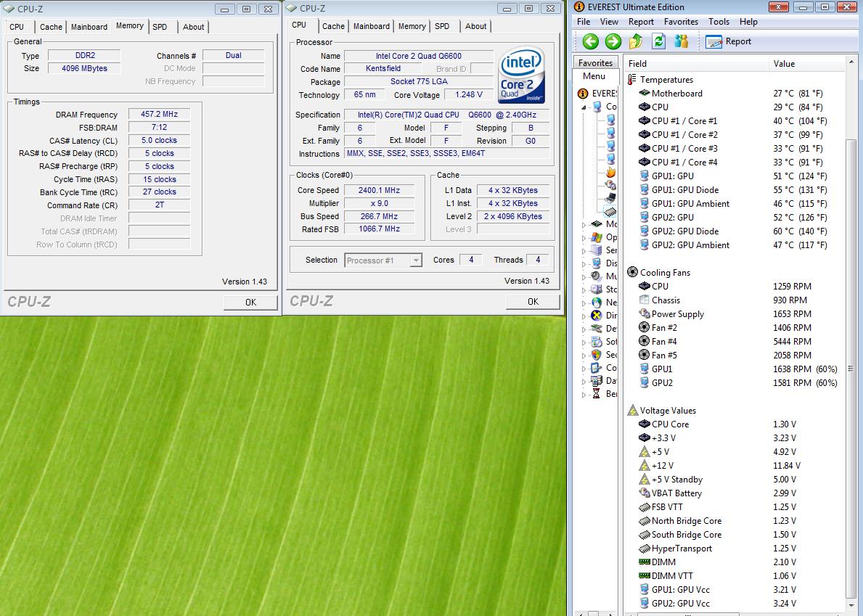Switch to Favorites tab in EVEREST sidebar
The height and width of the screenshot is (616, 863).
595,62
